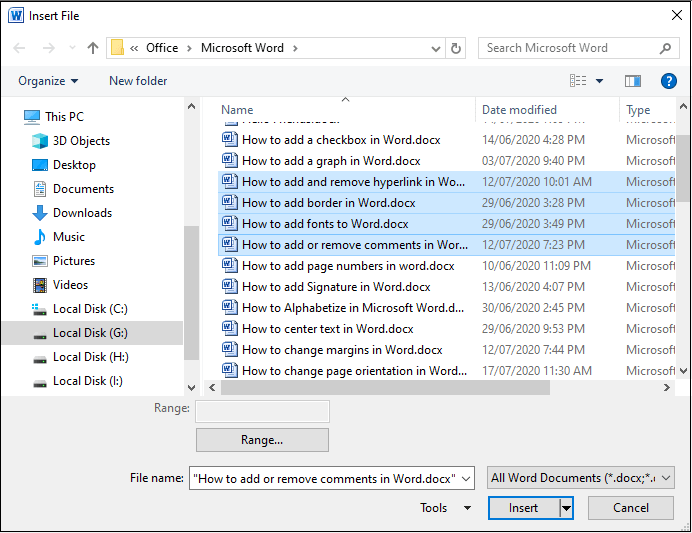Open more view options dropdown
692x533 pixels.
click(599, 81)
